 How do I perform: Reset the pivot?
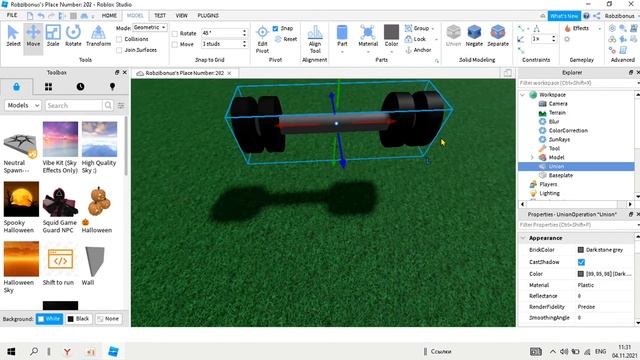click(286, 39)
